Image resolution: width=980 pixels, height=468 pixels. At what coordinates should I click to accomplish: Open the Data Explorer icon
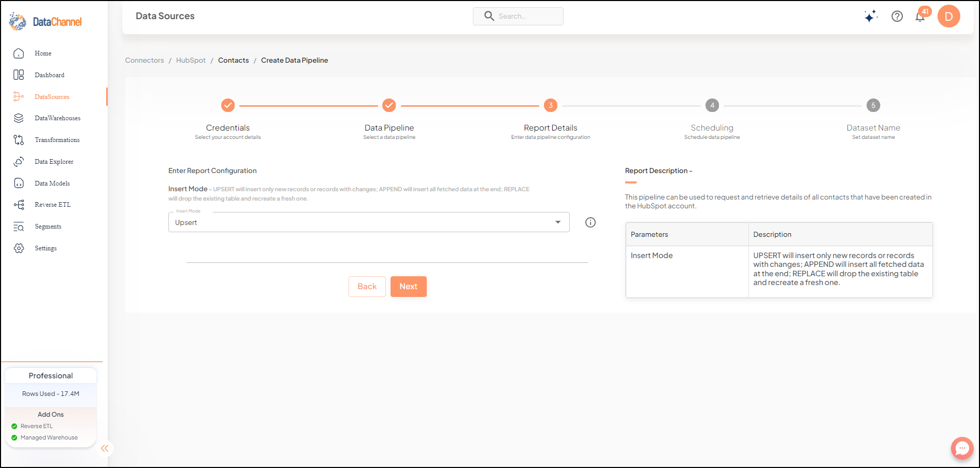(19, 162)
